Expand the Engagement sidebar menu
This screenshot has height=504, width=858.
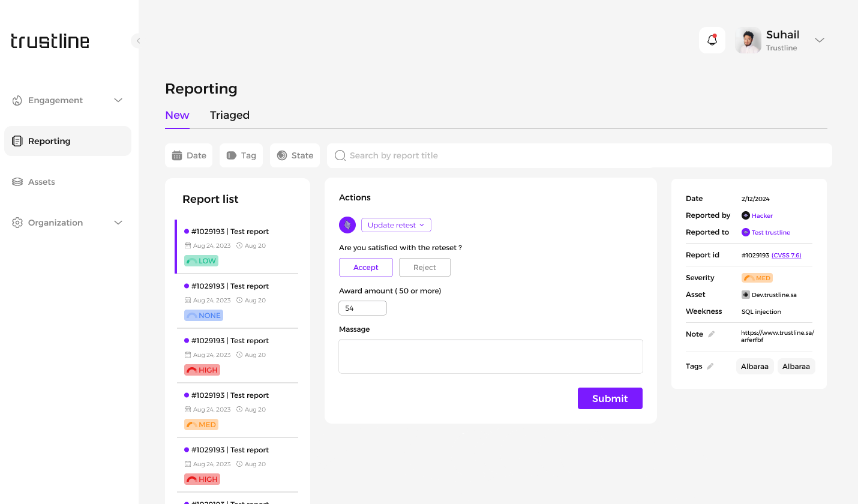click(x=118, y=100)
